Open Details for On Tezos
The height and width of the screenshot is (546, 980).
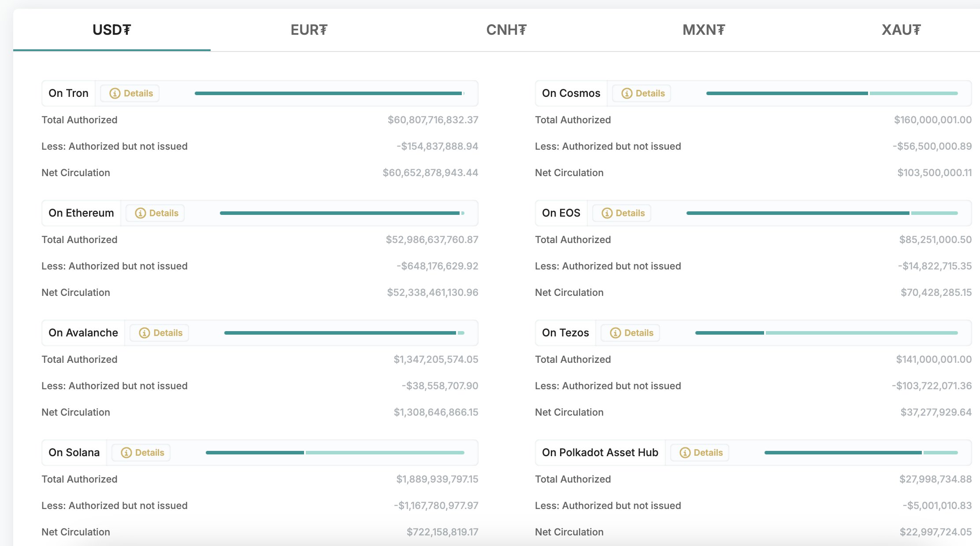[x=631, y=333]
